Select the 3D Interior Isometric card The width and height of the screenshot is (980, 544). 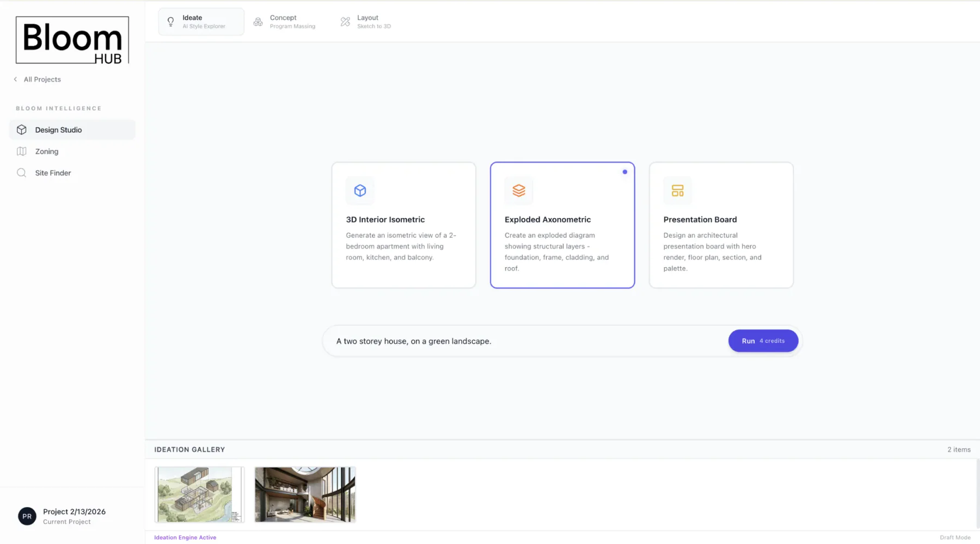point(403,225)
